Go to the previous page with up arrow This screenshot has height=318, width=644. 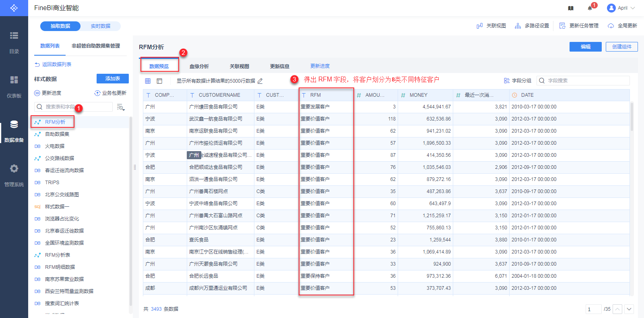point(617,309)
